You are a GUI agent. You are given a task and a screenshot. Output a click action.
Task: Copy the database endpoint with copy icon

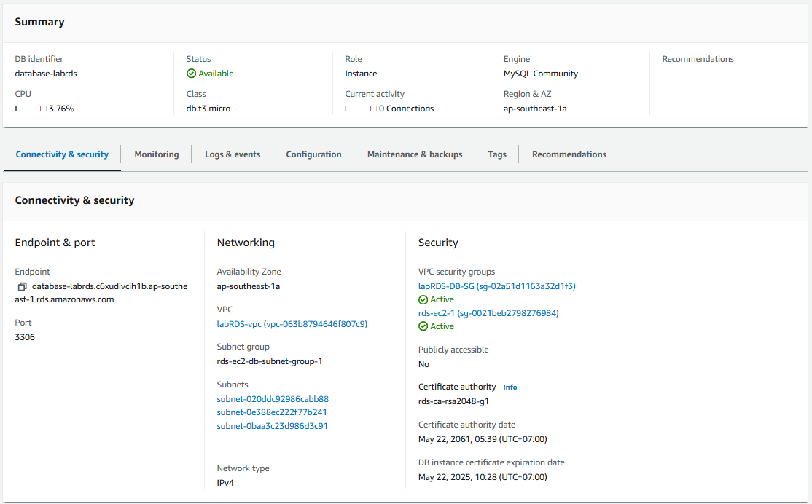click(x=23, y=287)
